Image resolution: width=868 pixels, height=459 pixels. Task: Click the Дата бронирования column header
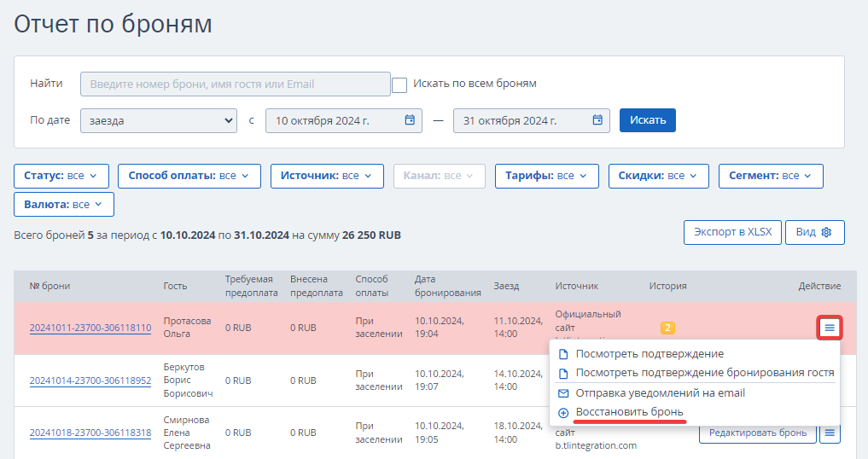point(448,286)
